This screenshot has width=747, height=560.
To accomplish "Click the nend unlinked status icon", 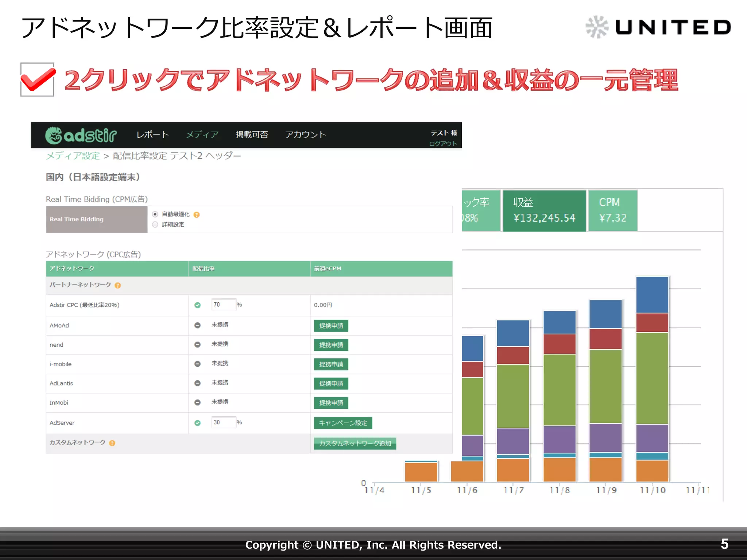I will click(x=197, y=345).
